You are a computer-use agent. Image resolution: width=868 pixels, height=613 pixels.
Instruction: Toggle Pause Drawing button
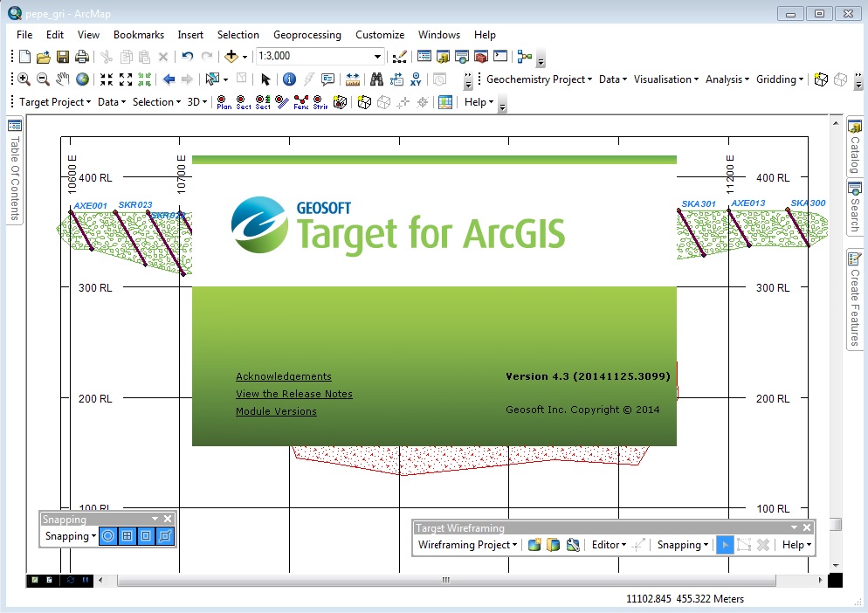[86, 580]
